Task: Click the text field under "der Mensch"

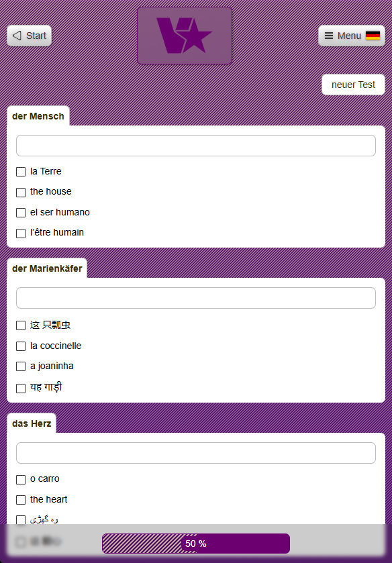Action: 195,145
